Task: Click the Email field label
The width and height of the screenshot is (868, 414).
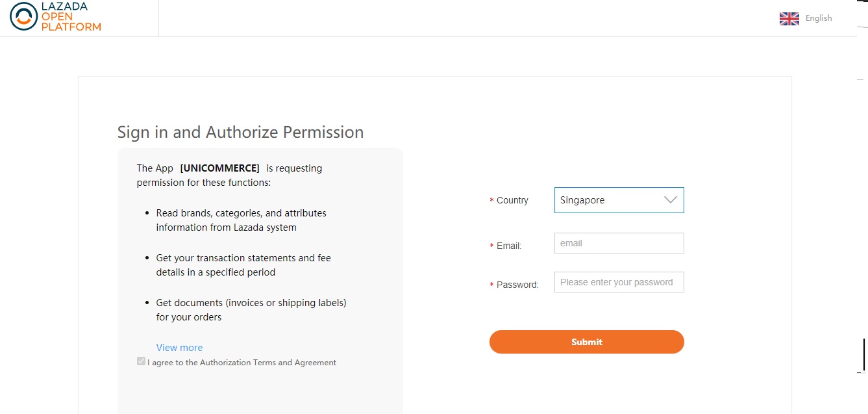Action: (x=509, y=246)
